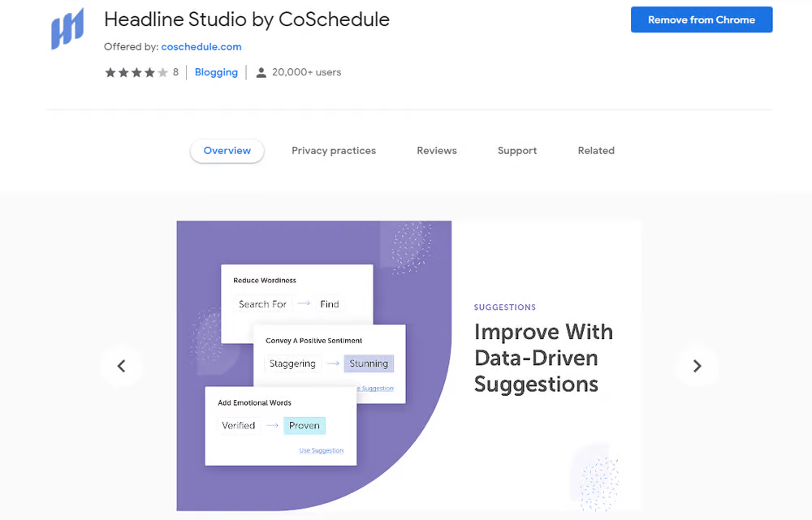812x520 pixels.
Task: Click the Headline Studio blue logo icon
Action: (67, 29)
